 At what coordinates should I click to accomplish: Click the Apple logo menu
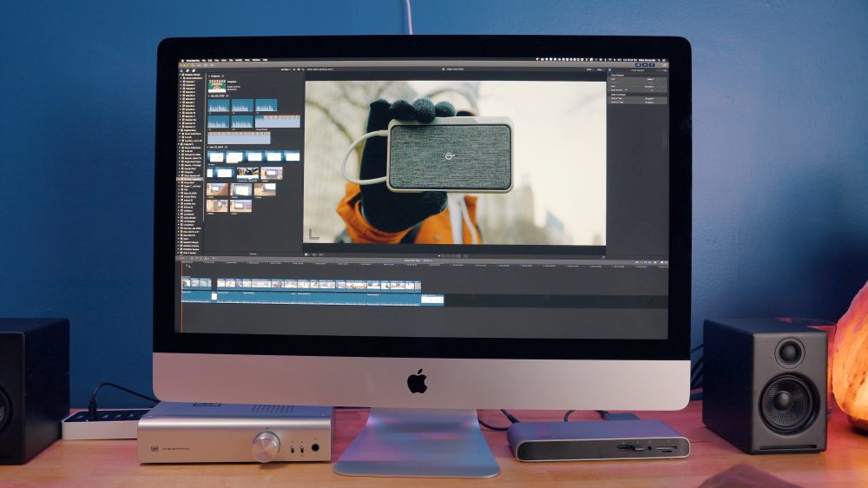pyautogui.click(x=182, y=61)
